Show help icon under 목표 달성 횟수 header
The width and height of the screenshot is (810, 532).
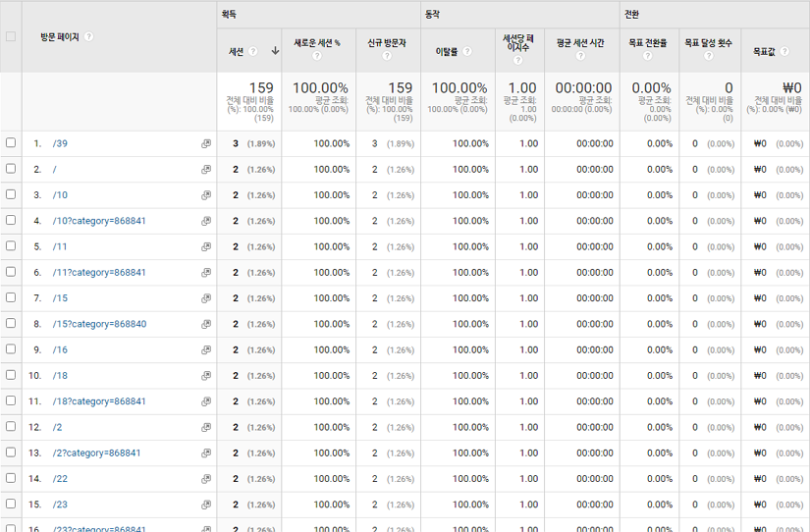pyautogui.click(x=708, y=55)
